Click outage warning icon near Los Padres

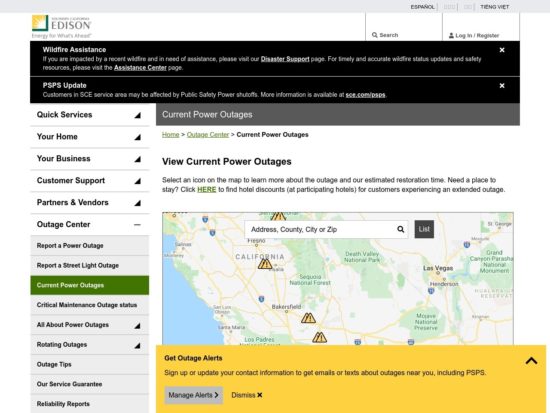[320, 337]
